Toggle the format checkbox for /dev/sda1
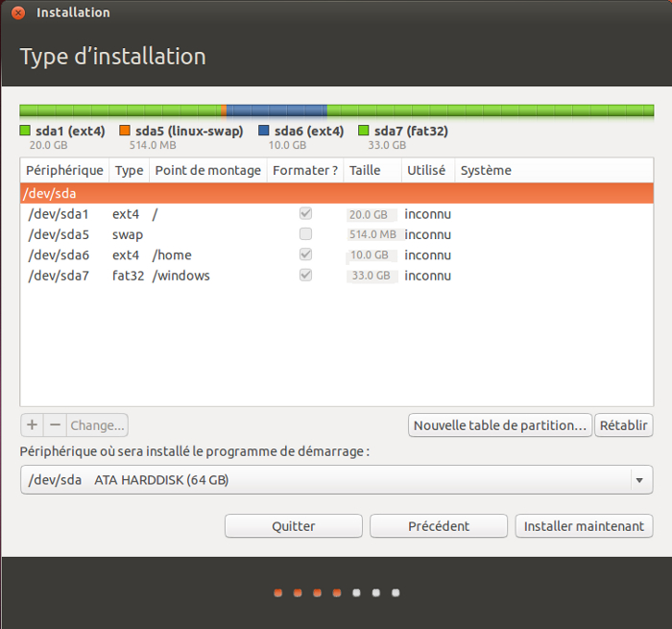Viewport: 672px width, 629px height. [x=305, y=214]
